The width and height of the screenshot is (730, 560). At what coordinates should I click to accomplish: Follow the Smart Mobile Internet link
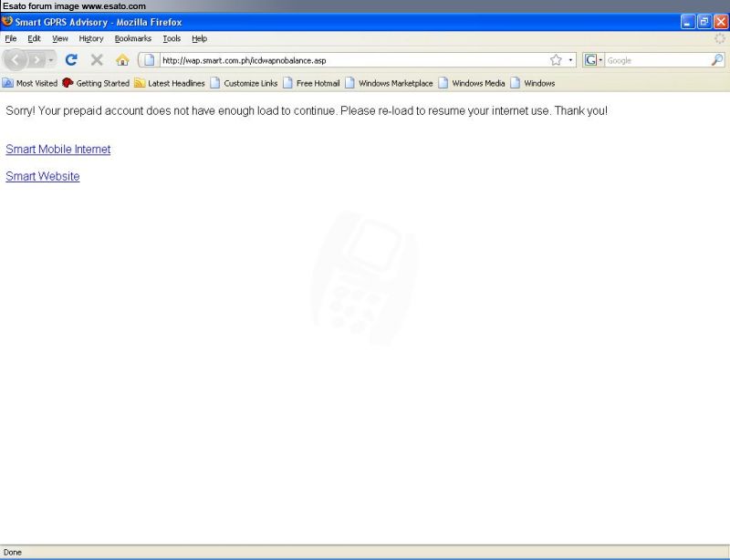click(58, 150)
